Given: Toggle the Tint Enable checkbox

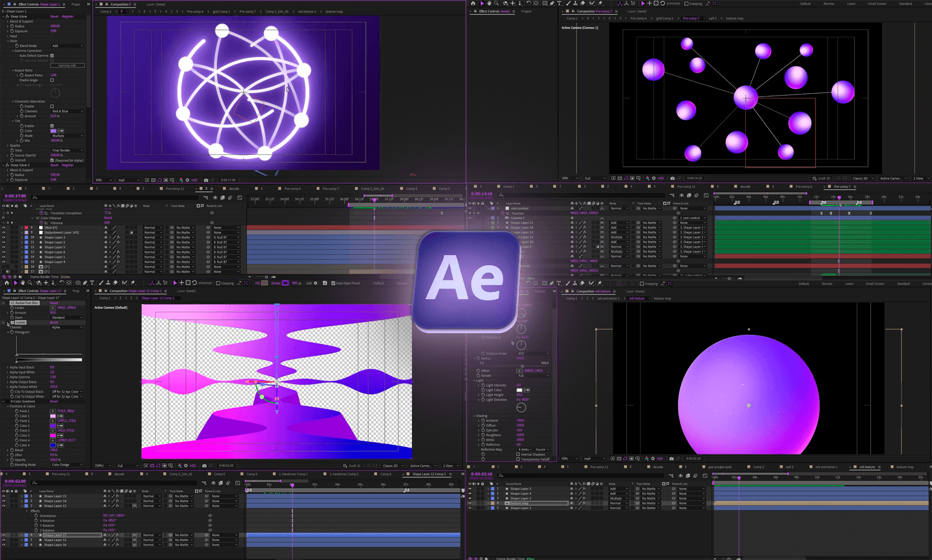Looking at the screenshot, I should [x=52, y=126].
